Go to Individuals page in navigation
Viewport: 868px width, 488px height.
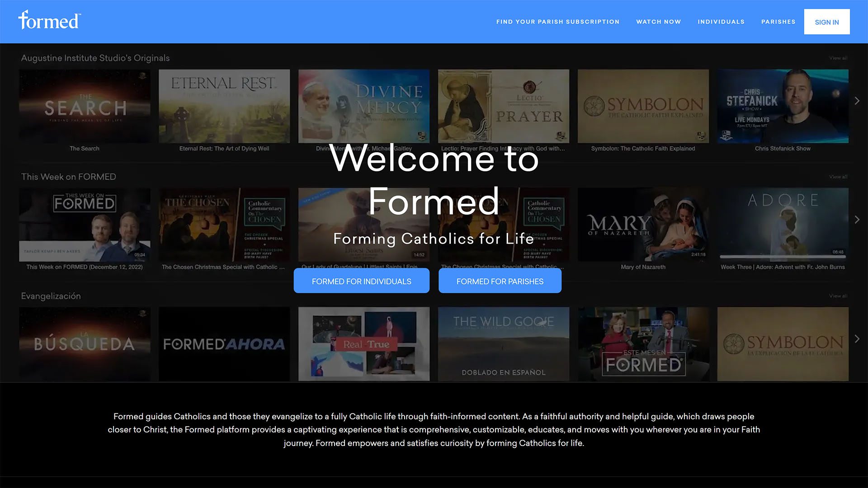(x=721, y=22)
